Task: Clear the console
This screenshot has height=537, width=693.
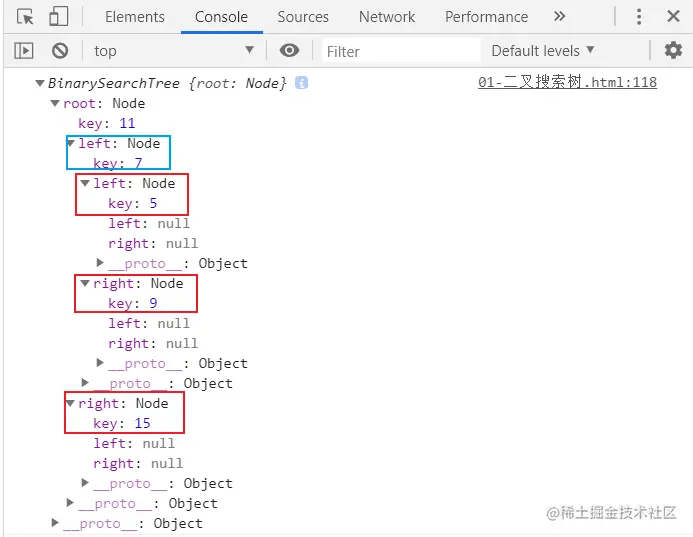Action: 60,51
